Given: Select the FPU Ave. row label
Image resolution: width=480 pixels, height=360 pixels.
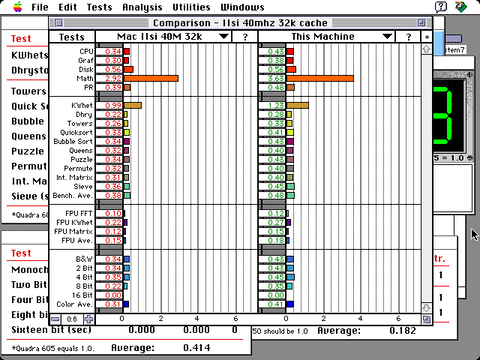Looking at the screenshot, I should click(77, 240).
